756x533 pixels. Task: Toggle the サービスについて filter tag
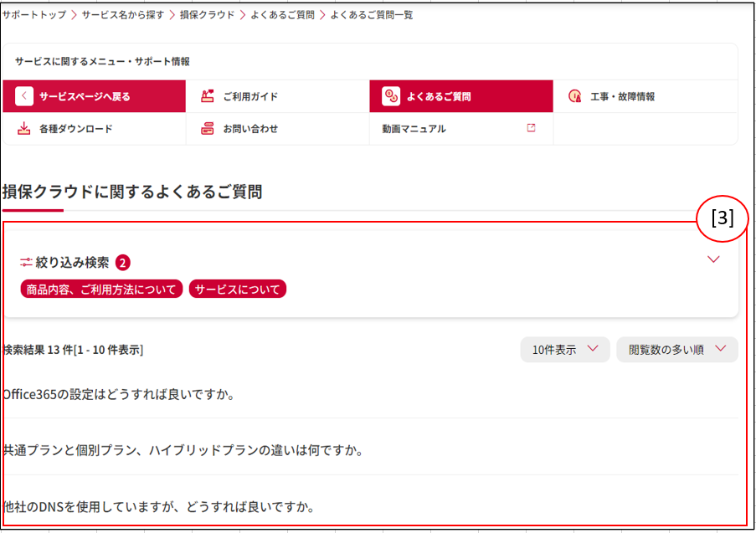coord(238,290)
